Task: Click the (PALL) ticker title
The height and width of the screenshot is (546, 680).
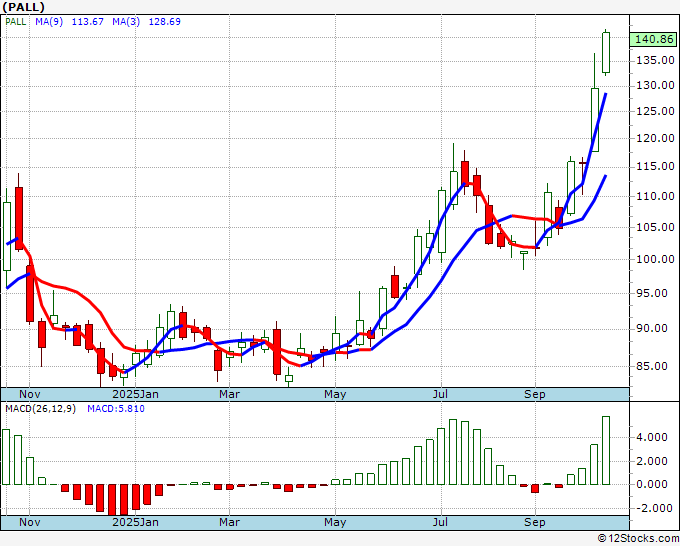Action: point(22,7)
